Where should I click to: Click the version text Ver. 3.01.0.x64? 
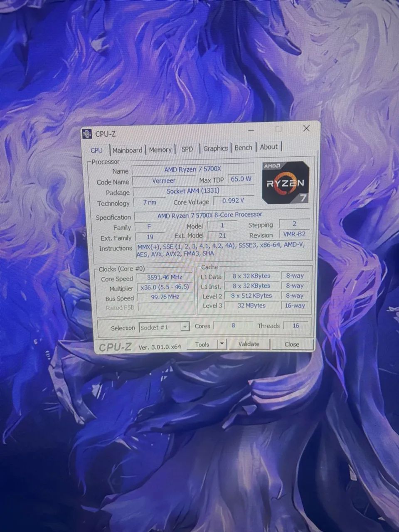tap(160, 347)
